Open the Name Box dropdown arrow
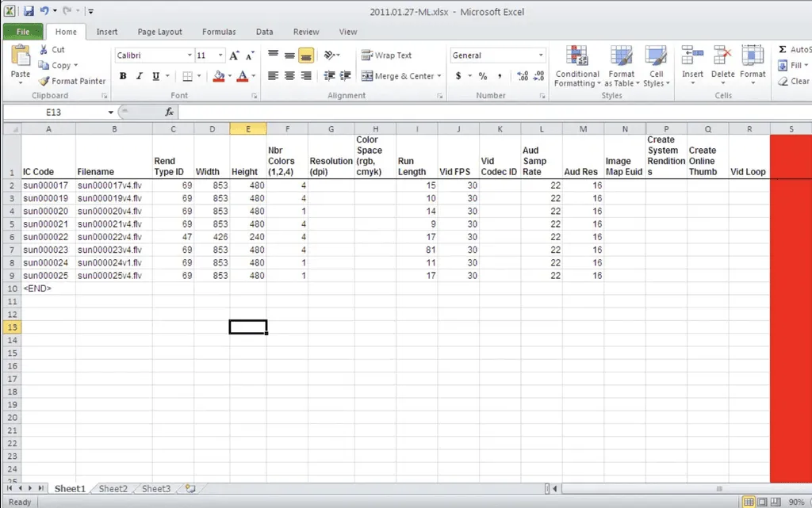 110,113
